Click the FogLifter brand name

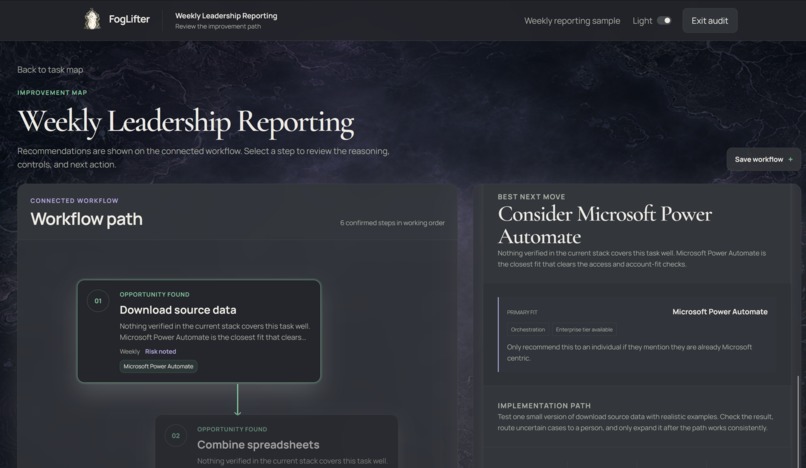point(129,20)
